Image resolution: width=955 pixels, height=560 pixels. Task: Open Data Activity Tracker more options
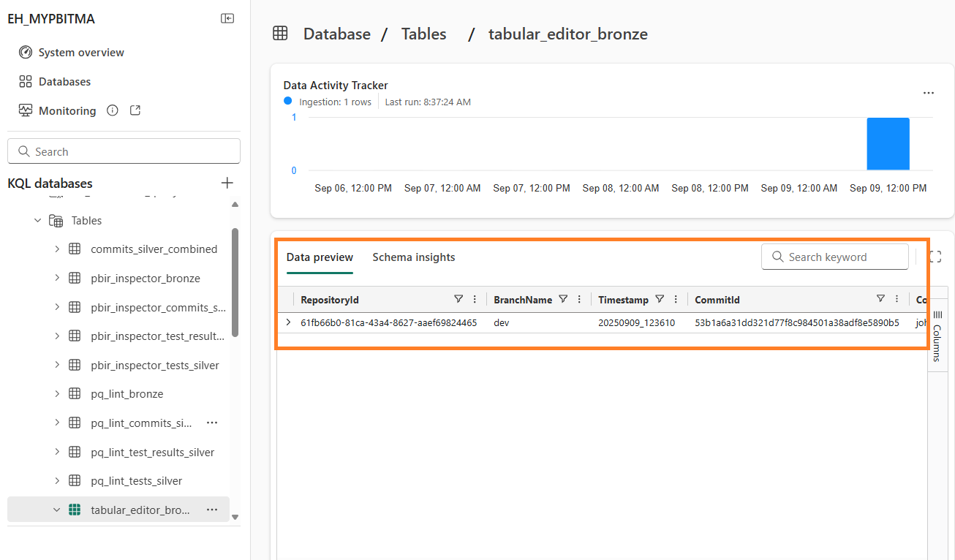[928, 93]
